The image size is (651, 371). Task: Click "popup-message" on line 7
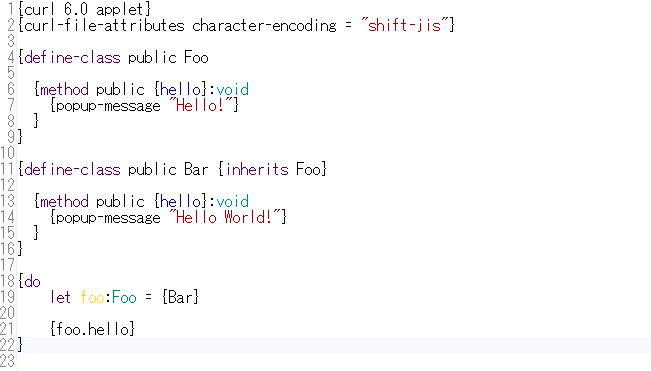point(108,105)
